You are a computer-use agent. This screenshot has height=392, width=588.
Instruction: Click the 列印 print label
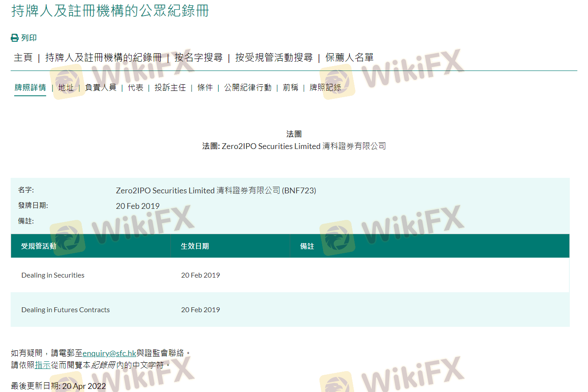[29, 38]
